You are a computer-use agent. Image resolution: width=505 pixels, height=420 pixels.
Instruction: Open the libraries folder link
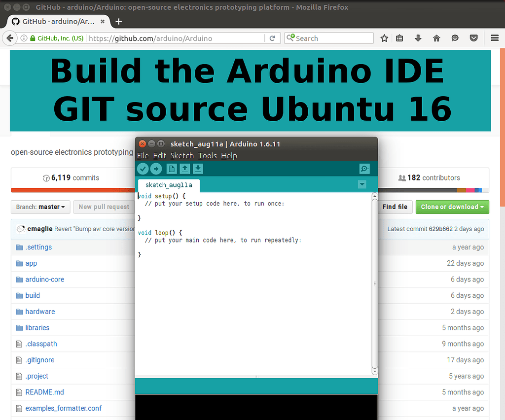pos(37,328)
